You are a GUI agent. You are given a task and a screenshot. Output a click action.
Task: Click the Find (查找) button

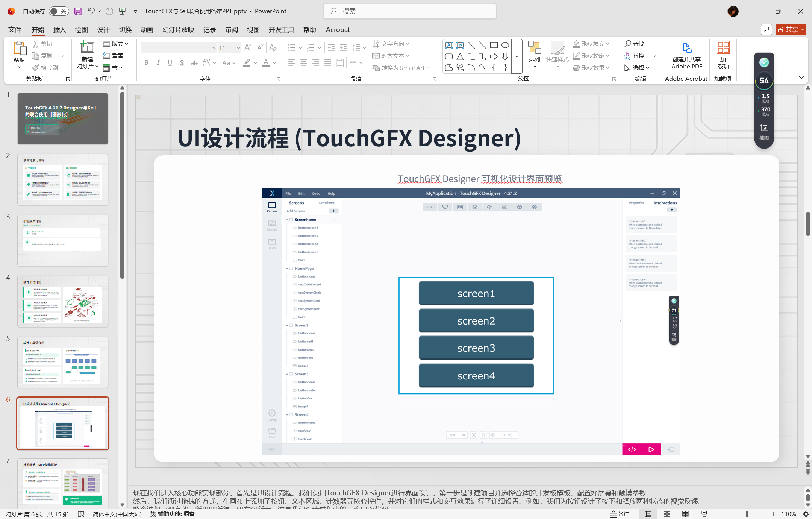pos(635,44)
